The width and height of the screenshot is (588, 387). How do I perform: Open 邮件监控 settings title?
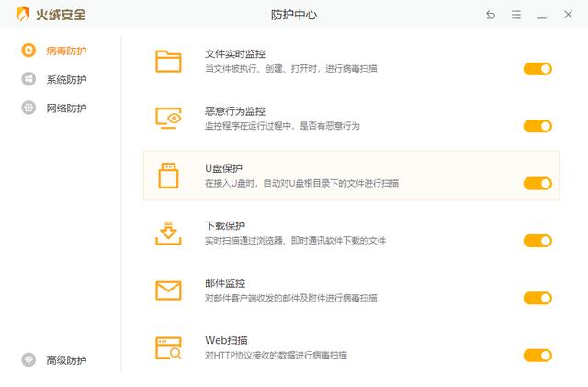coord(225,283)
